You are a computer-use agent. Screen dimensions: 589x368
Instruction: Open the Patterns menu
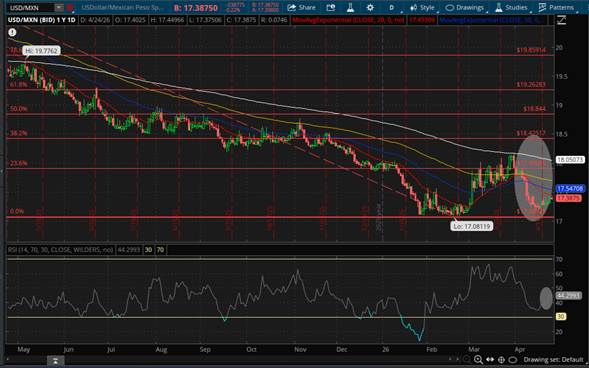[x=556, y=8]
